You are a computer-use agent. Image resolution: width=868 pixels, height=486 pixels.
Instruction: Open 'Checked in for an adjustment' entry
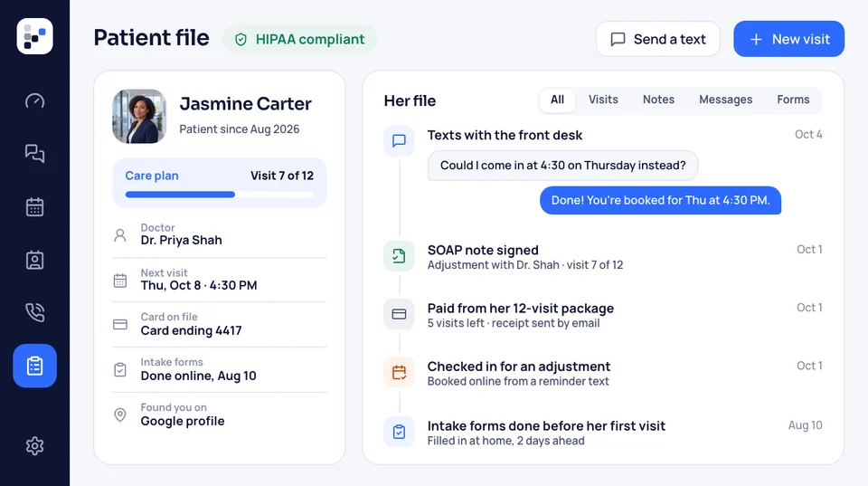pos(519,367)
